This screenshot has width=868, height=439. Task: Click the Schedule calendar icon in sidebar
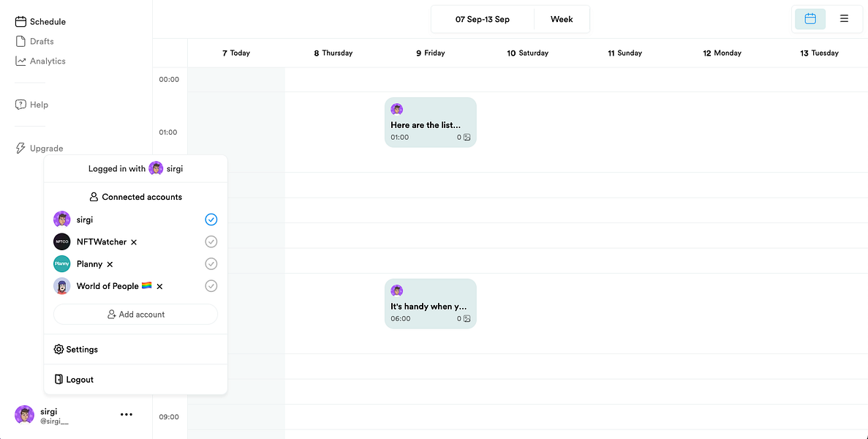[x=20, y=22]
